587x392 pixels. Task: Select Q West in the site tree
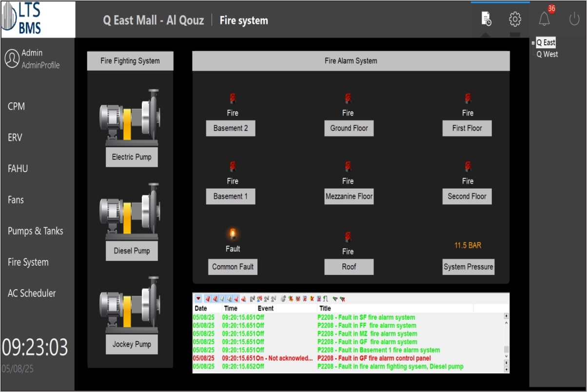coord(547,54)
